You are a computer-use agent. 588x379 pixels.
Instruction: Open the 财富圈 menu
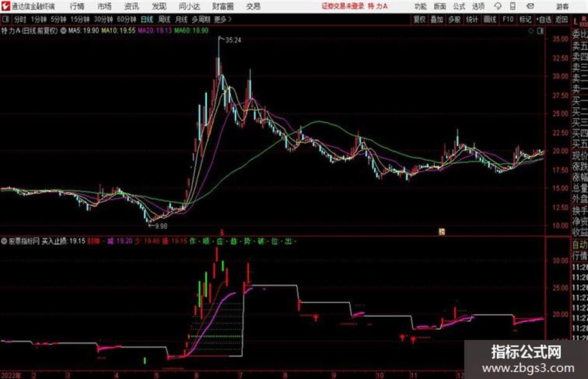pyautogui.click(x=223, y=6)
